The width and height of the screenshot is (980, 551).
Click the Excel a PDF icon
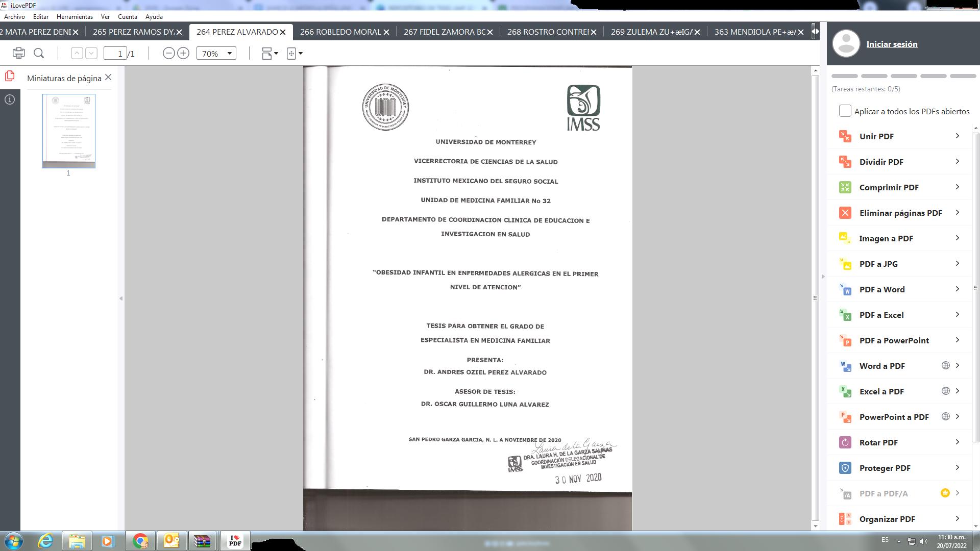[x=845, y=391]
